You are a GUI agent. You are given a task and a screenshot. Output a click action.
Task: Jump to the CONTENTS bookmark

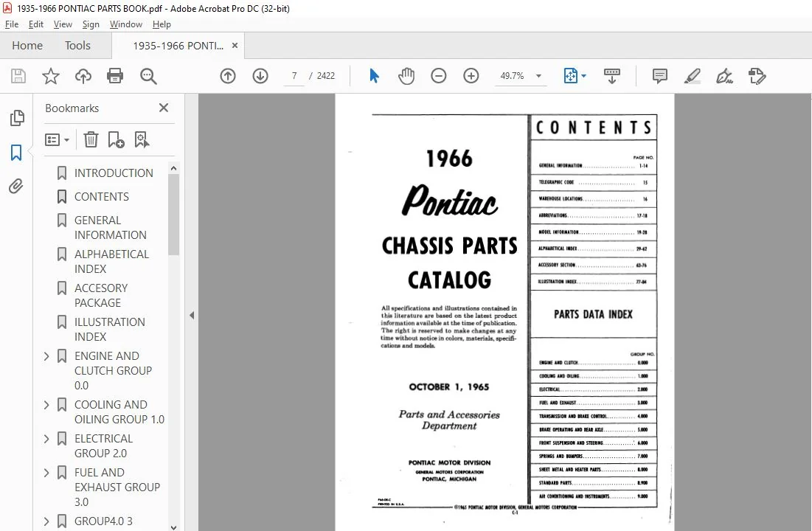(102, 197)
